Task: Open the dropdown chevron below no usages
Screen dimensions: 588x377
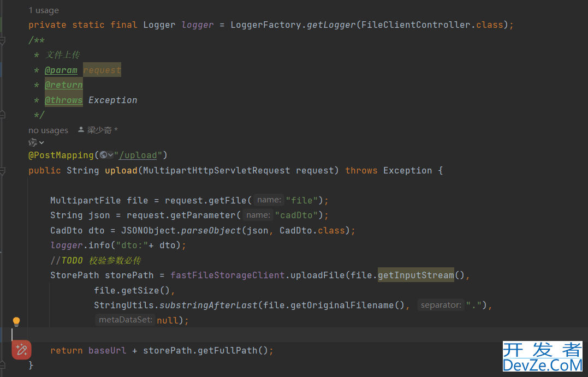Action: point(41,143)
